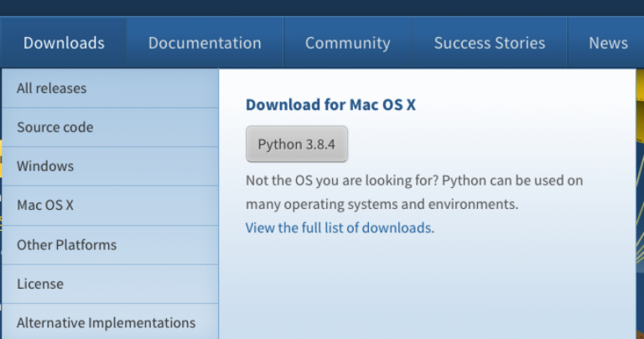Open Other Platforms from the submenu
Image resolution: width=644 pixels, height=339 pixels.
point(66,245)
